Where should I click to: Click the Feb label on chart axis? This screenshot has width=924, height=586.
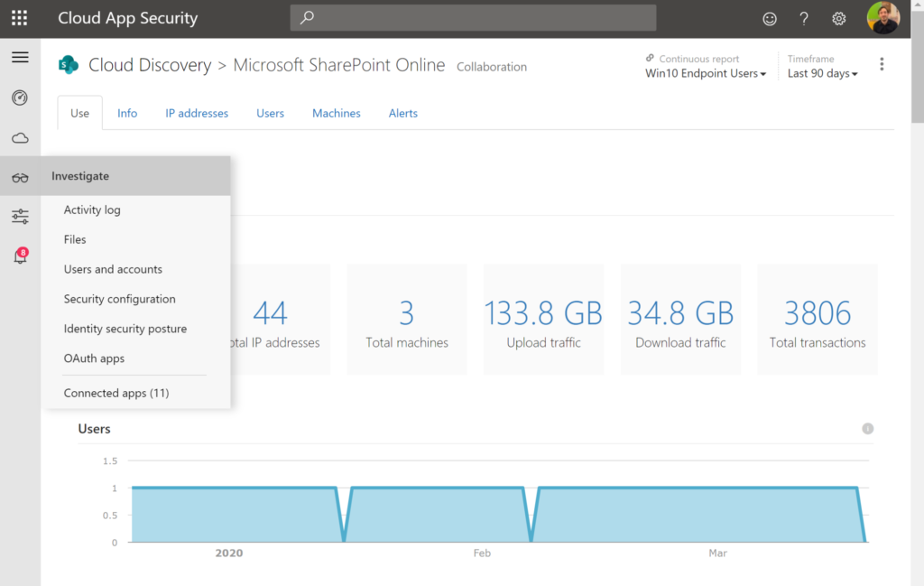(x=482, y=553)
